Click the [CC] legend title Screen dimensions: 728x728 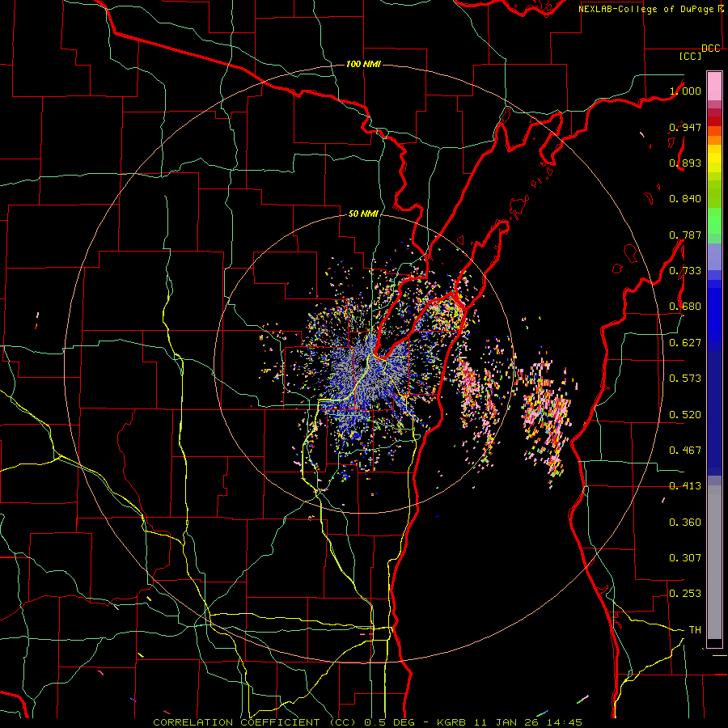690,56
